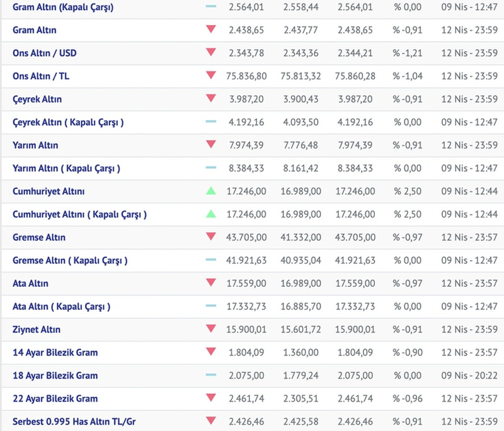Click the Gremse Altın ( Kapalı Çarşı ) link

[70, 260]
